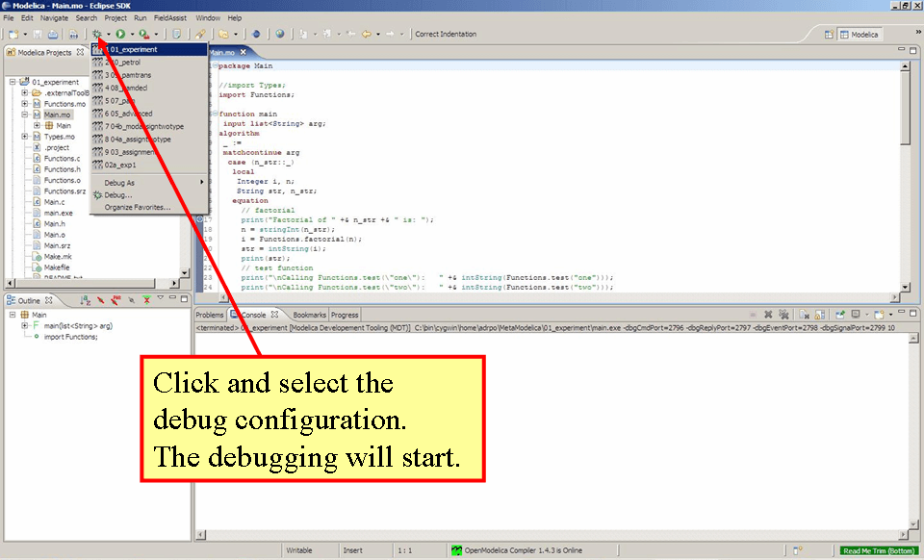Expand the Types.mo tree node
This screenshot has width=924, height=560.
[x=24, y=137]
